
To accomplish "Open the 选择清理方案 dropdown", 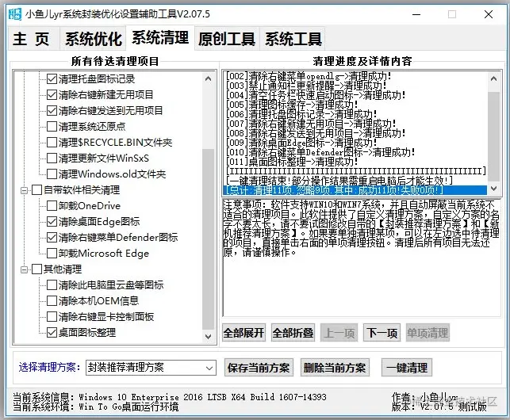I will (x=151, y=368).
